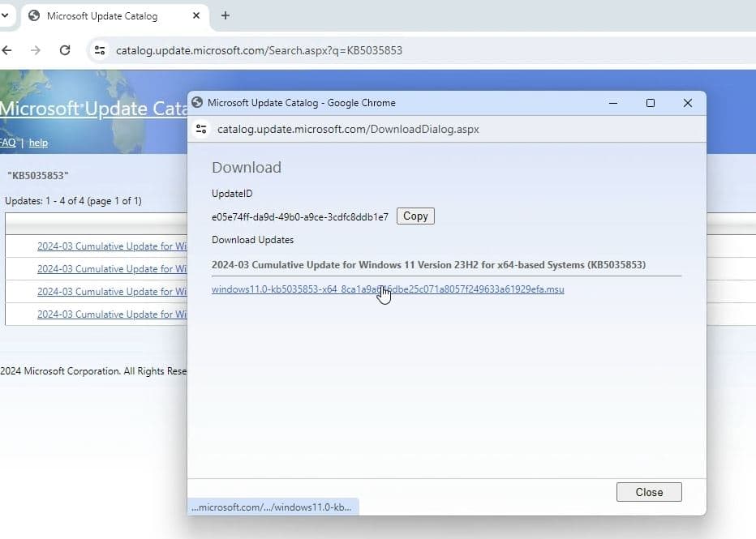Viewport: 756px width, 539px height.
Task: Click the DownloadDialog.aspx popup address field
Action: pos(348,129)
